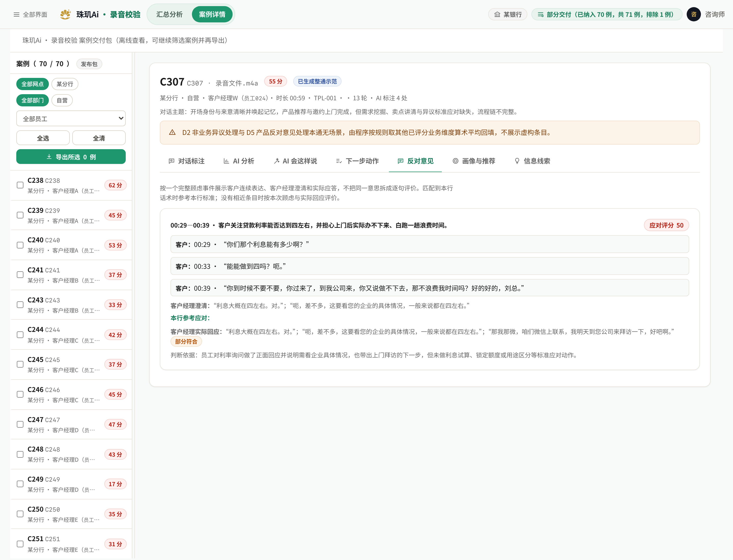This screenshot has height=560, width=733.
Task: Click the 应对评分 50 score badge
Action: pos(666,225)
